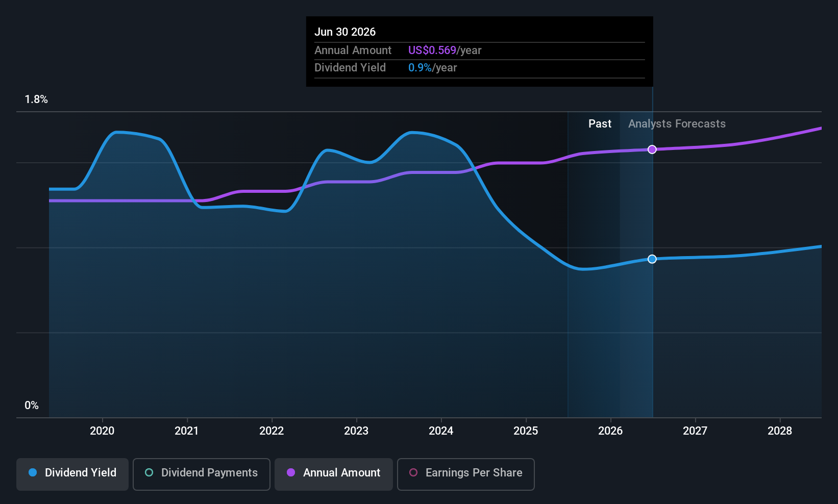Click the tooltip Annual Amount label
The height and width of the screenshot is (504, 838).
click(353, 50)
